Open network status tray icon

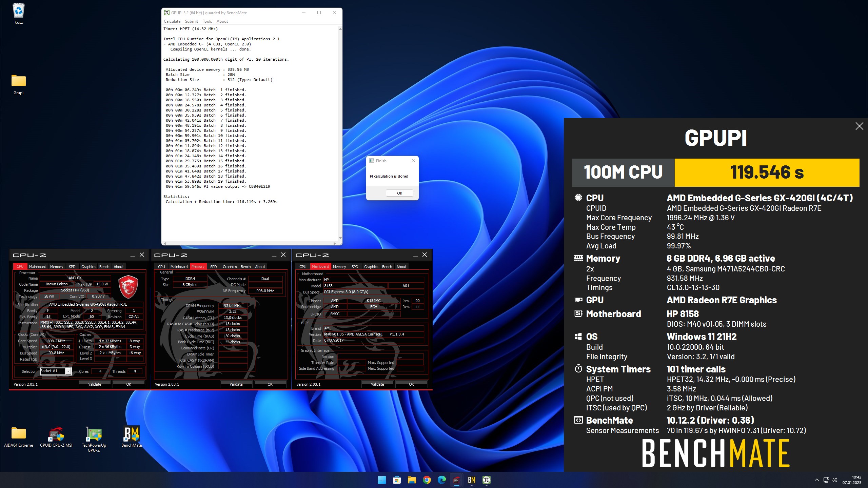pyautogui.click(x=826, y=480)
